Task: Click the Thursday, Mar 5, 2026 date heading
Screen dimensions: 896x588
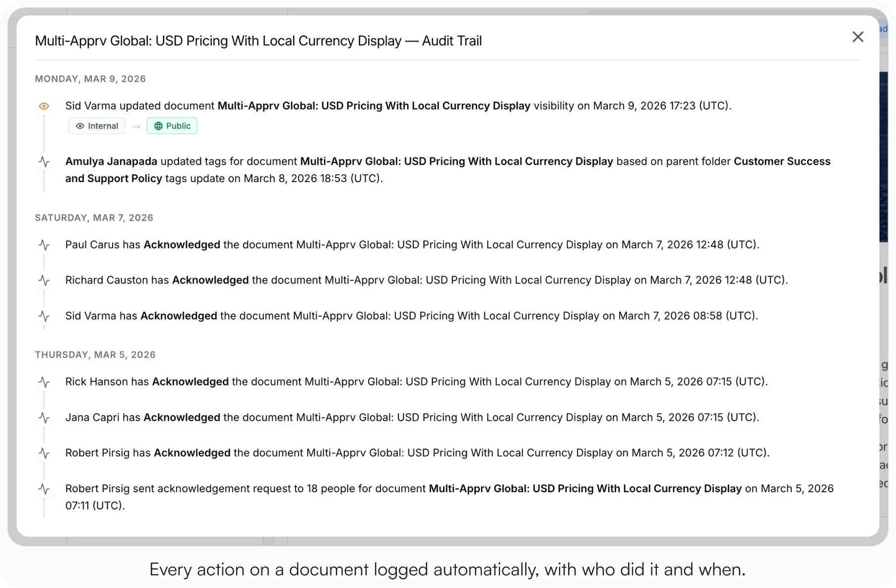Action: click(95, 355)
